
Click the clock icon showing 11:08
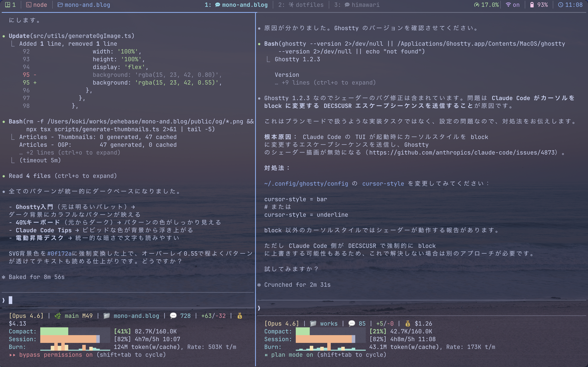(x=561, y=5)
